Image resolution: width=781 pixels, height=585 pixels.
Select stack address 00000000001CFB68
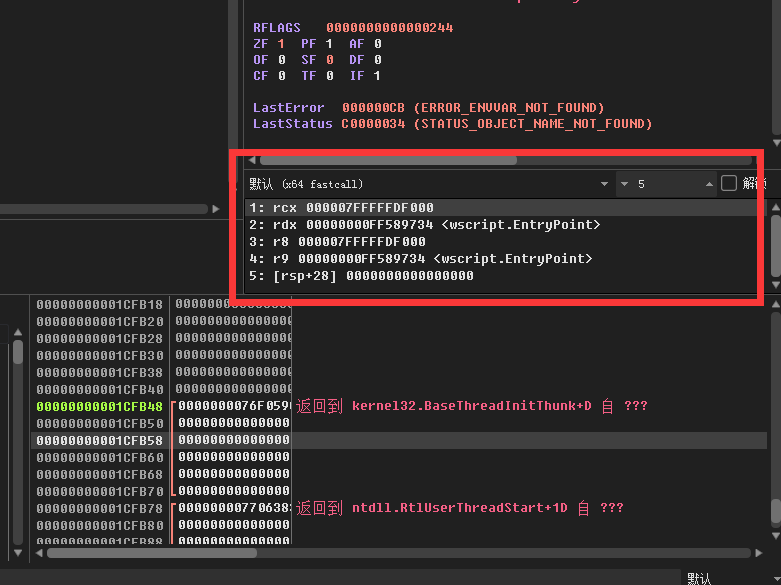(100, 474)
